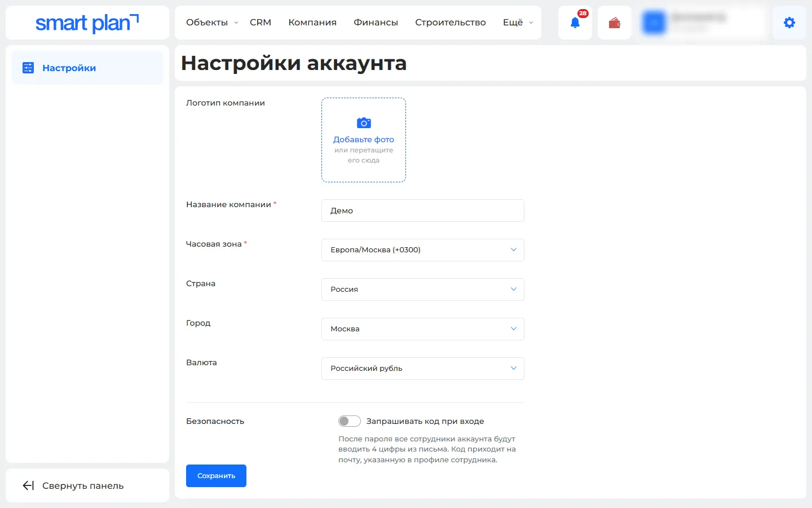Expand the Объекты menu chevron
Viewport: 812px width, 508px height.
236,23
